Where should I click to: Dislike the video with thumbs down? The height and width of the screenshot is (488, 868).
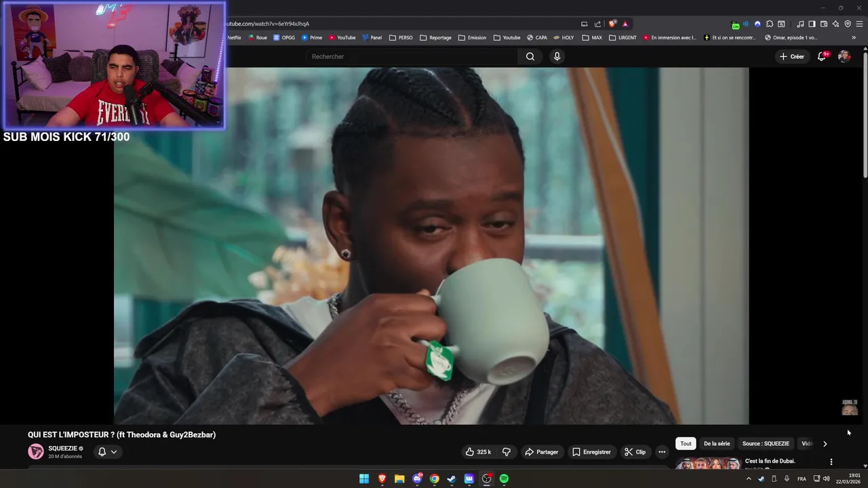[x=506, y=452]
